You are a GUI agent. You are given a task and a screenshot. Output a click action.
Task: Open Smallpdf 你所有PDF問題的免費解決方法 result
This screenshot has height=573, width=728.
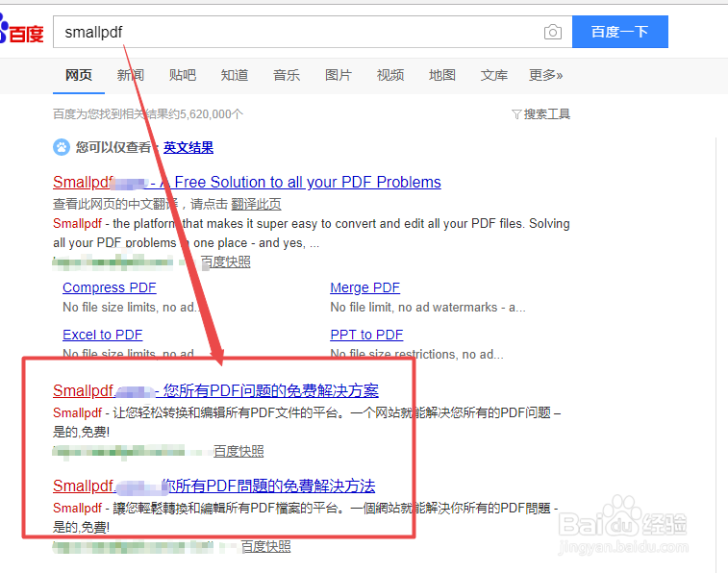click(214, 486)
